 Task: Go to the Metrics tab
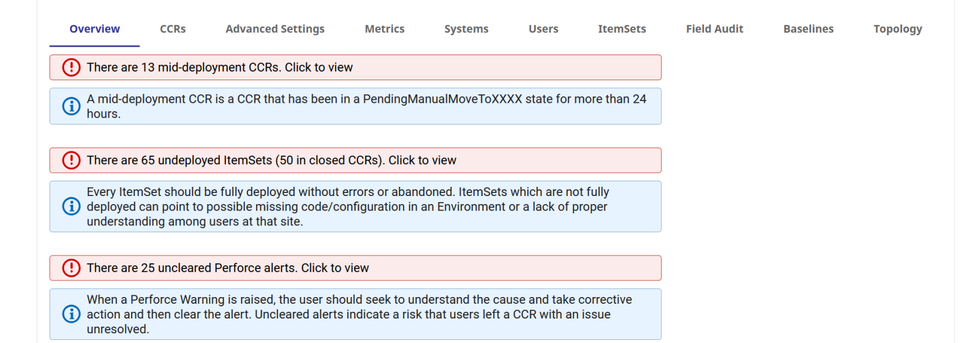(x=385, y=29)
